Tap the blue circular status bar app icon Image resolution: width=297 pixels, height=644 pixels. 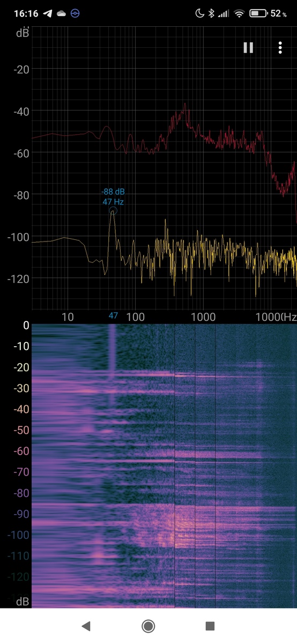coord(75,13)
